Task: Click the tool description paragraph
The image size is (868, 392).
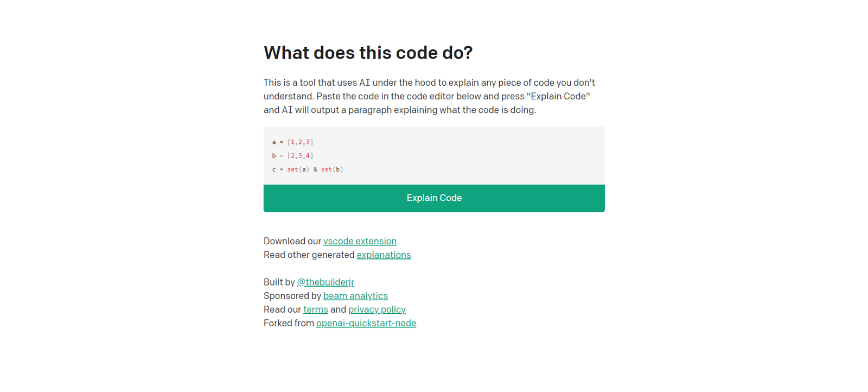Action: (x=429, y=96)
